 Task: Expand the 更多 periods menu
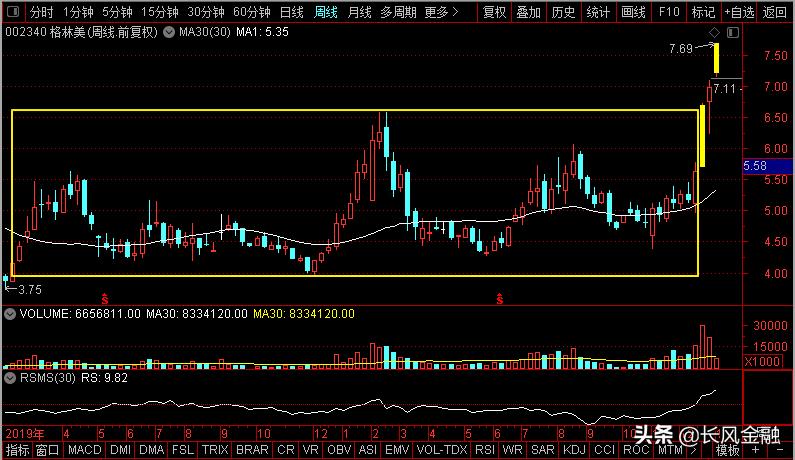(x=442, y=12)
